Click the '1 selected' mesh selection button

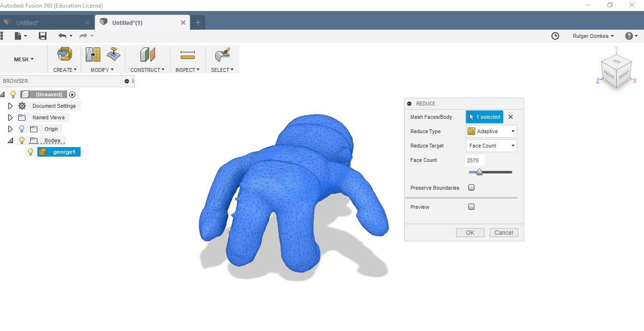tap(484, 117)
